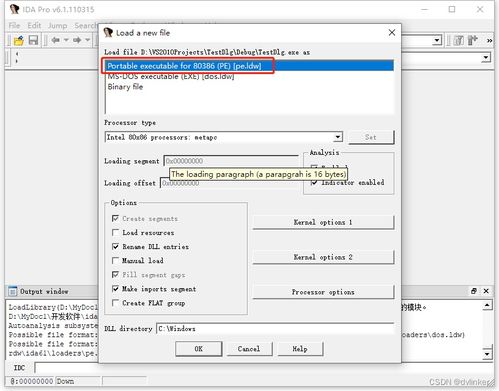This screenshot has width=499, height=391.
Task: Confirm with the OK button
Action: [199, 349]
